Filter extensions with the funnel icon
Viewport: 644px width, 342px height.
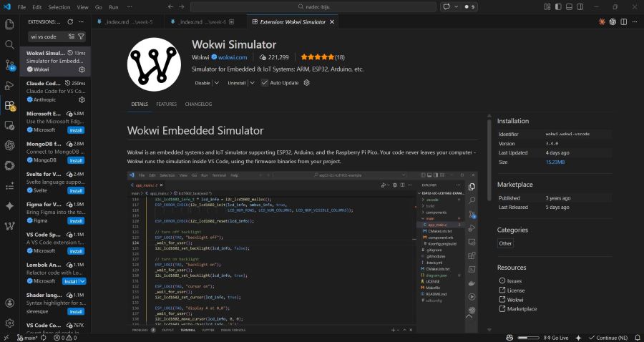click(81, 36)
